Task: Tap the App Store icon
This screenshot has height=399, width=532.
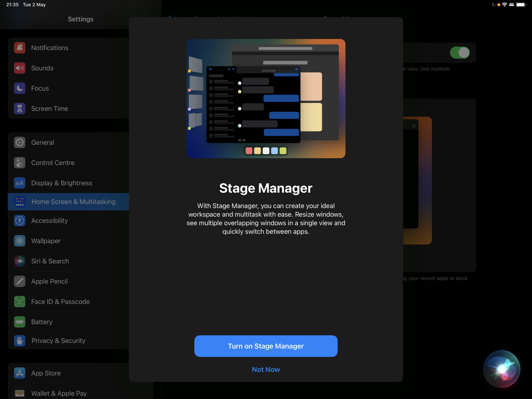Action: tap(20, 373)
